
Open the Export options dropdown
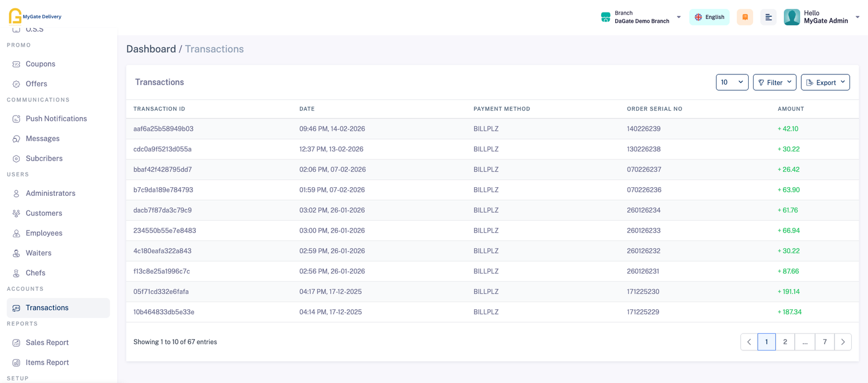point(825,82)
